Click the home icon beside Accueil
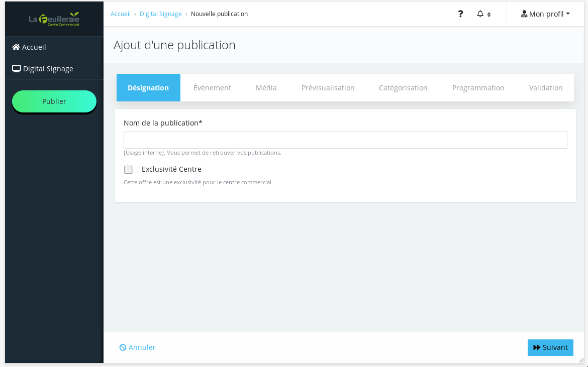The width and height of the screenshot is (588, 367). click(16, 47)
